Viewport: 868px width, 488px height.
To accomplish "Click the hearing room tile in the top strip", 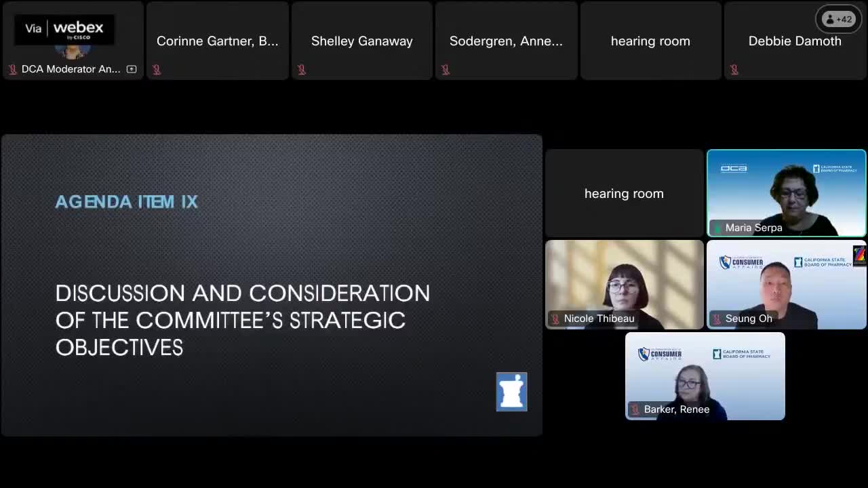I will 650,41.
